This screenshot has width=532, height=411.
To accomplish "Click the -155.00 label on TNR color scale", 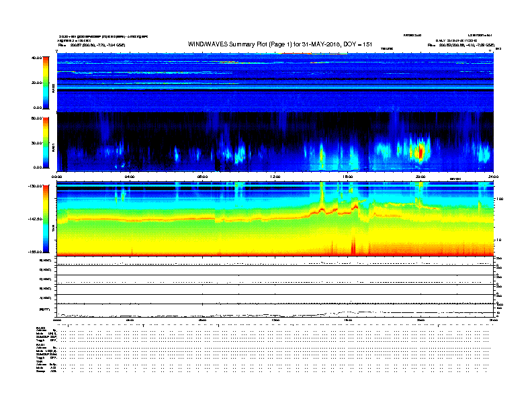I will (x=35, y=252).
